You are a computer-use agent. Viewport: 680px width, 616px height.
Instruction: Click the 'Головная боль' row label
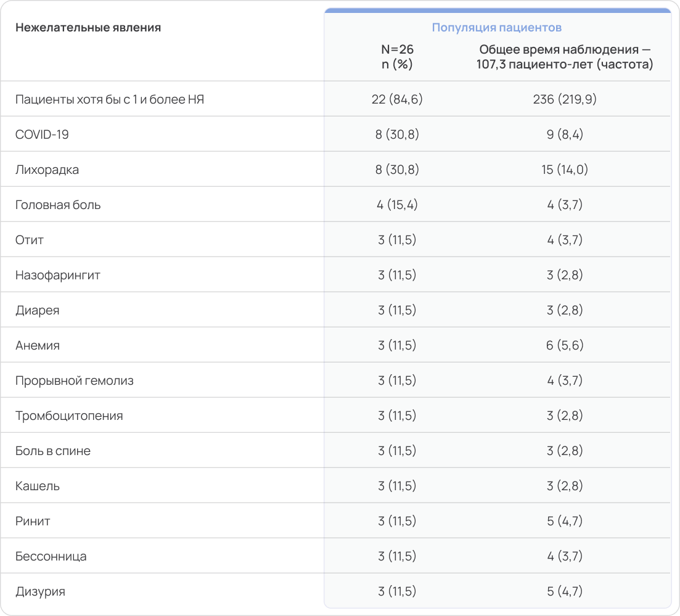click(58, 205)
